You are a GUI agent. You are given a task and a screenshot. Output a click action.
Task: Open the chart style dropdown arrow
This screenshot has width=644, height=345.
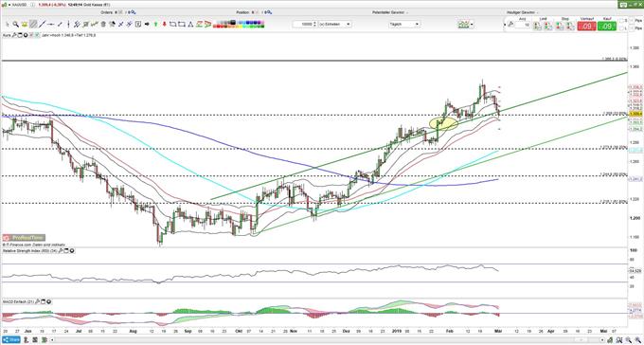[473, 25]
